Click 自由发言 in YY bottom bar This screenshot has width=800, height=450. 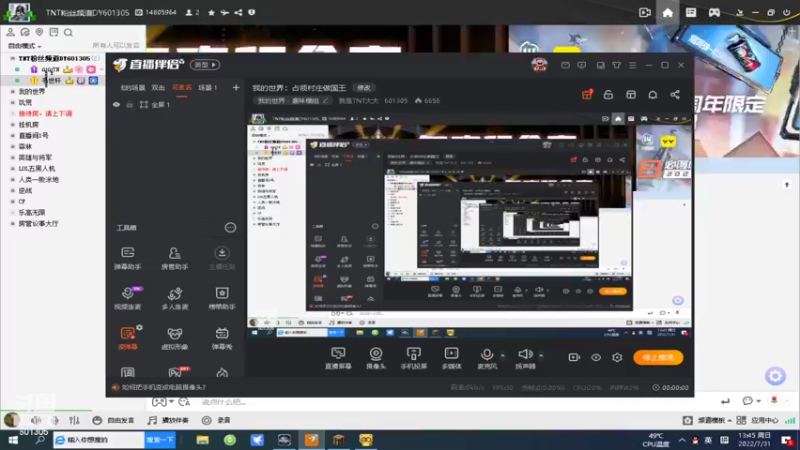tap(115, 420)
